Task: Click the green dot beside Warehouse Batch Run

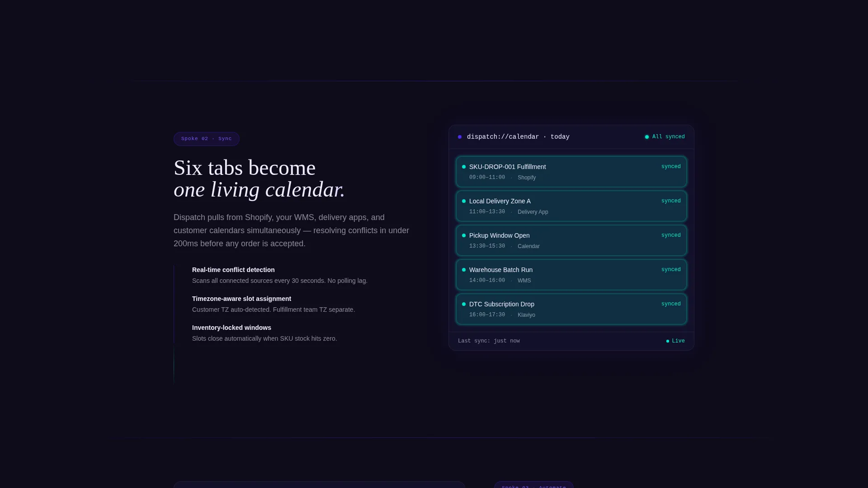Action: tap(464, 270)
